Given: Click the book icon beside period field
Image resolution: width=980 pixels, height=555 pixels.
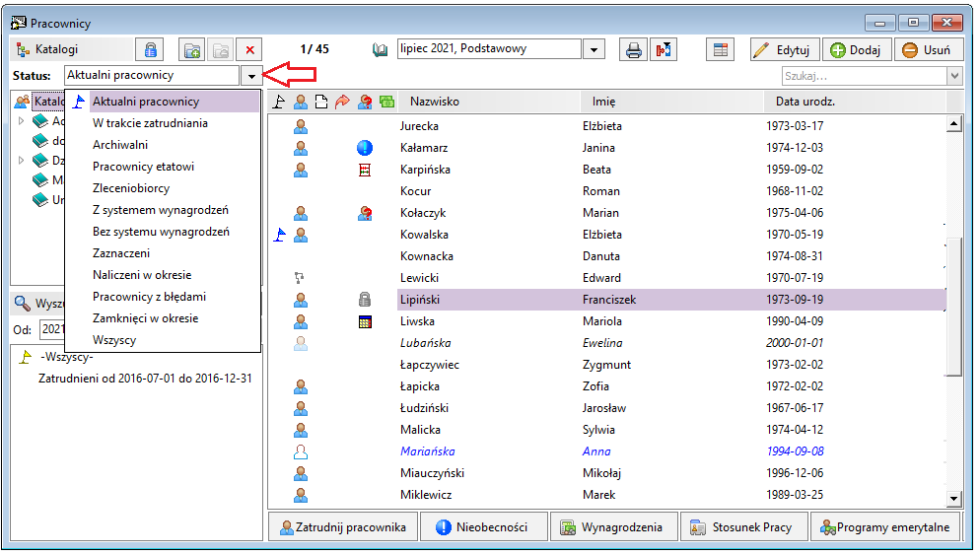Looking at the screenshot, I should (380, 50).
